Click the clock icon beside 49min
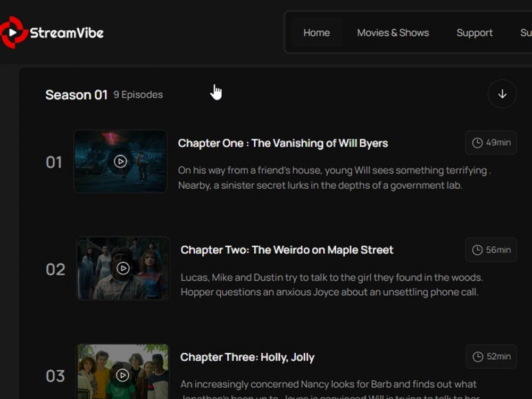Image resolution: width=532 pixels, height=399 pixels. coord(477,143)
